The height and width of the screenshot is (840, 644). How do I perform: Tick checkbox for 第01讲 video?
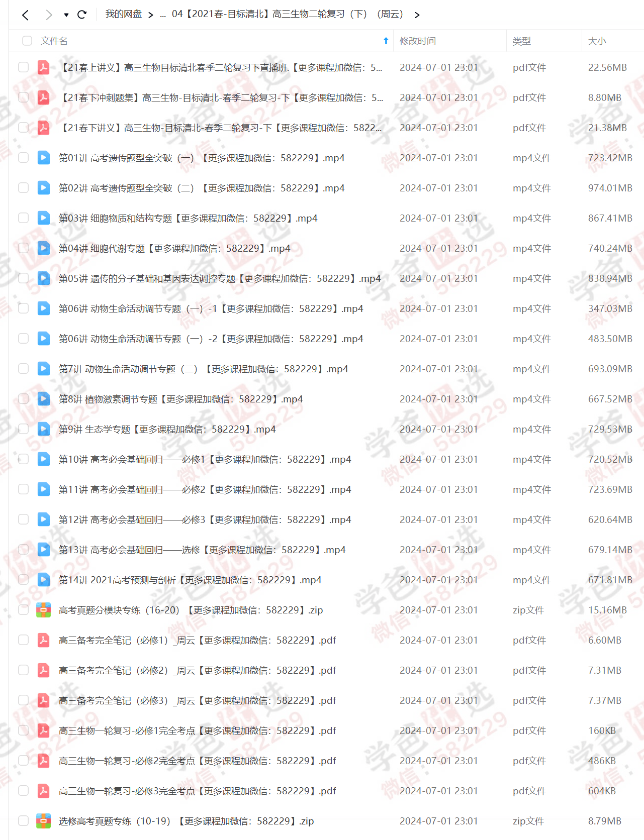(x=23, y=158)
